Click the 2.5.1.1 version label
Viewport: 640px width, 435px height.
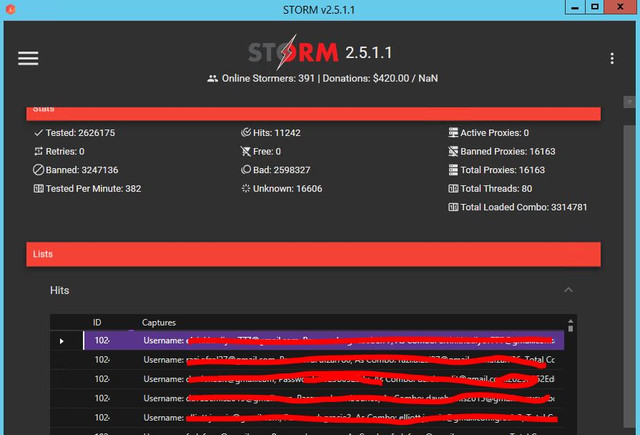click(x=369, y=53)
